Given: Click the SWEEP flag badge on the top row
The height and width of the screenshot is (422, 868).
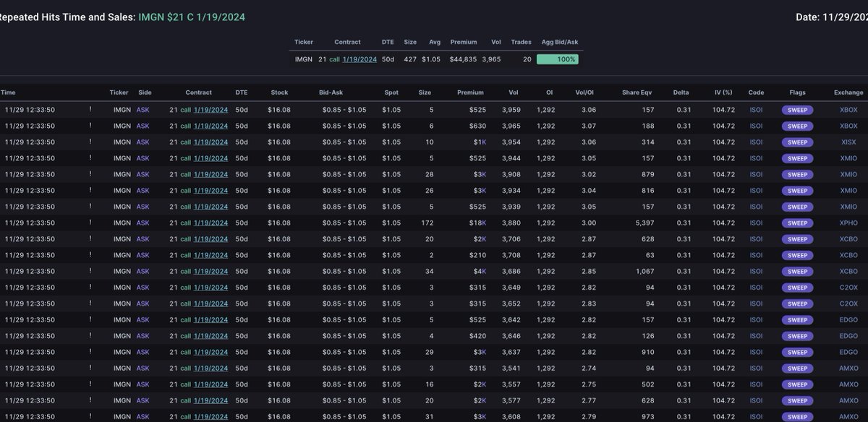Looking at the screenshot, I should coord(797,109).
